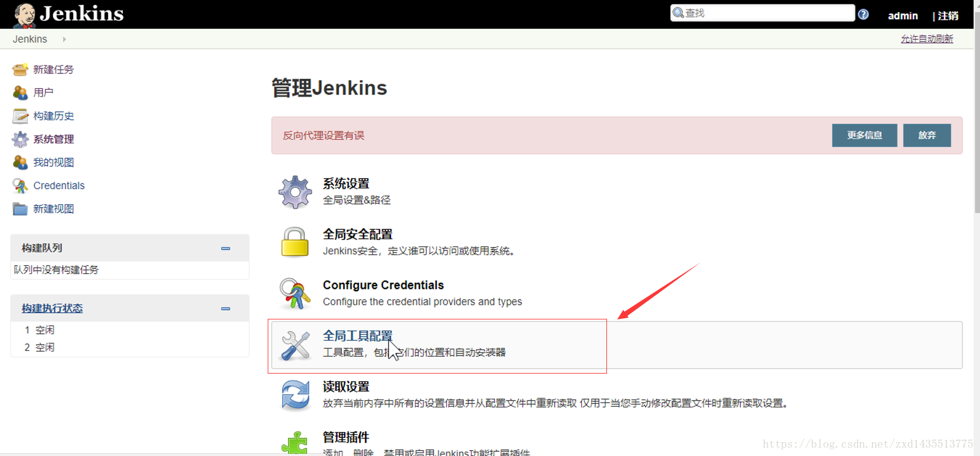Open the 管理插件 title link
Viewport: 980px width, 456px height.
tap(346, 437)
